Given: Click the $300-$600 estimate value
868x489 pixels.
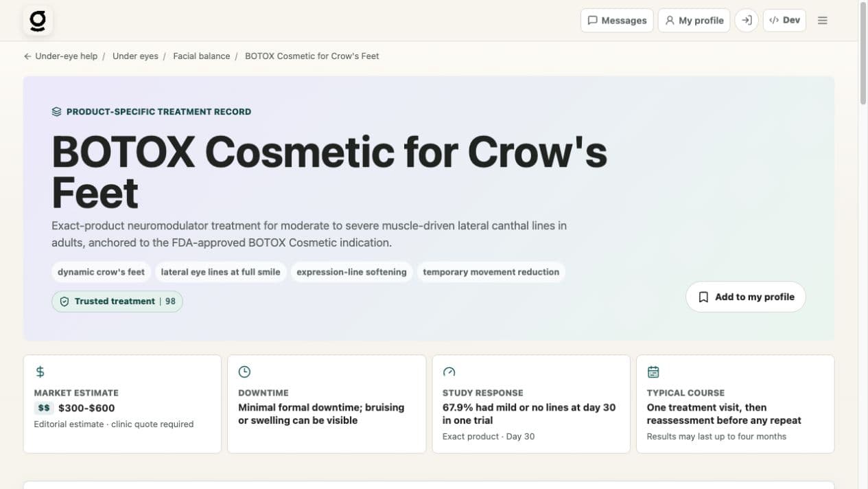Looking at the screenshot, I should tap(86, 408).
